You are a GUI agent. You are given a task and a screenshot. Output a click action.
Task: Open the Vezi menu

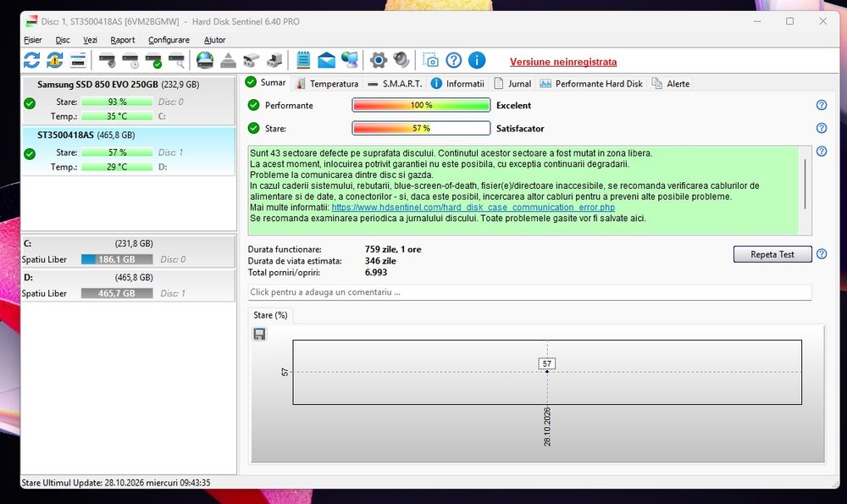91,40
